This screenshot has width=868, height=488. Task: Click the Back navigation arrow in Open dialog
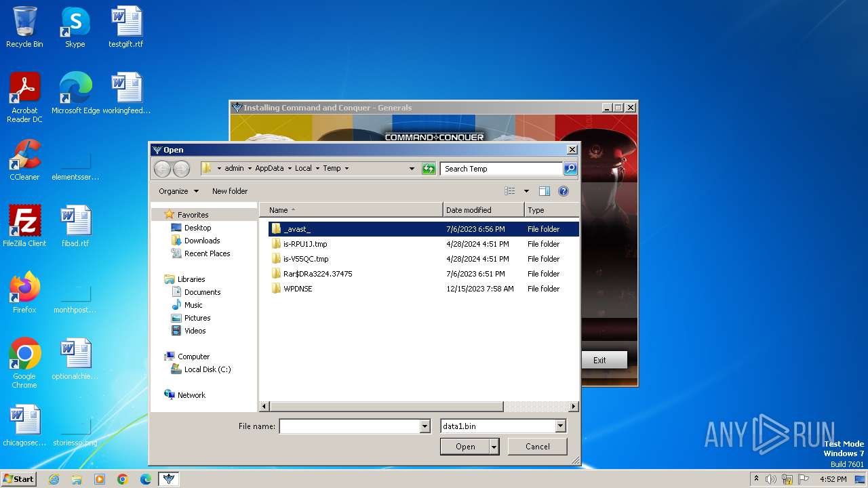tap(162, 169)
